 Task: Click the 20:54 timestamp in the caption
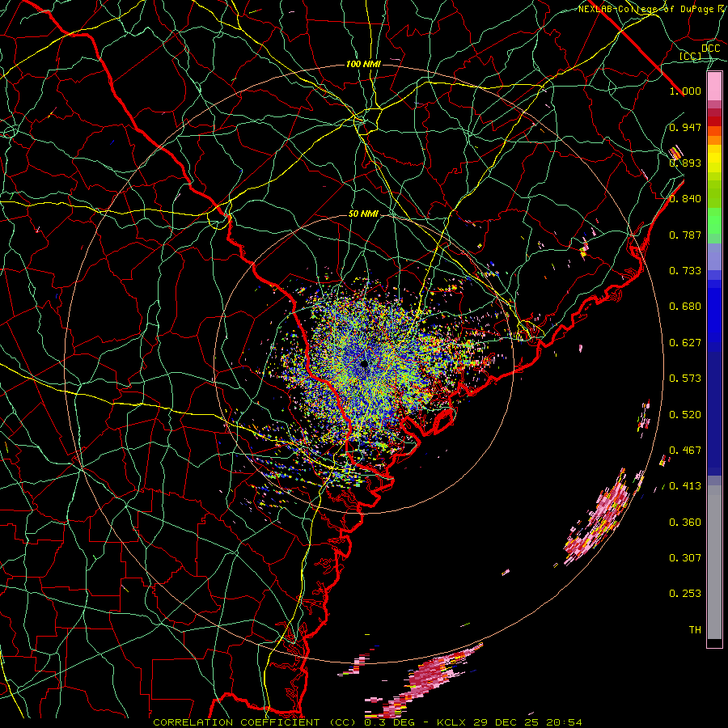click(564, 722)
